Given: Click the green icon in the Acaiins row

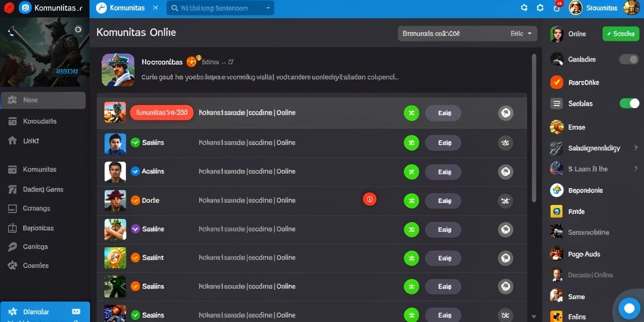Looking at the screenshot, I should point(411,172).
